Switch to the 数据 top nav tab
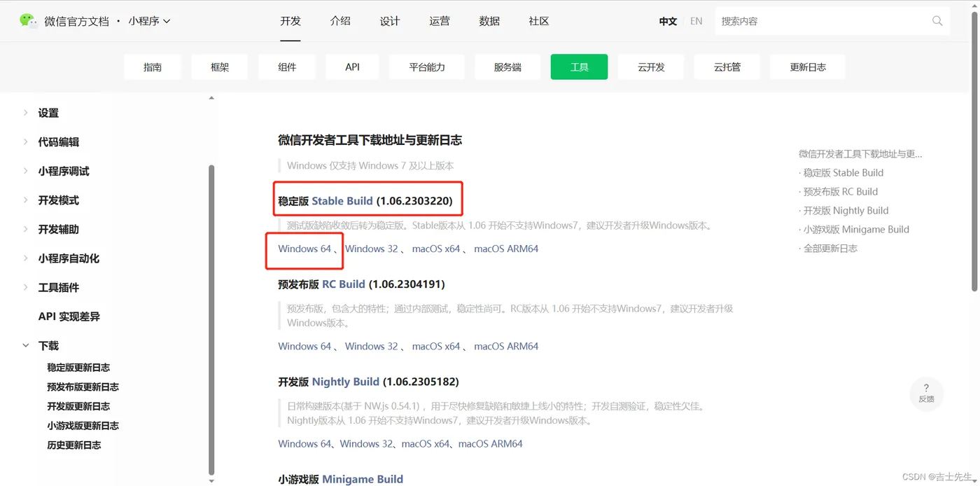 tap(489, 21)
